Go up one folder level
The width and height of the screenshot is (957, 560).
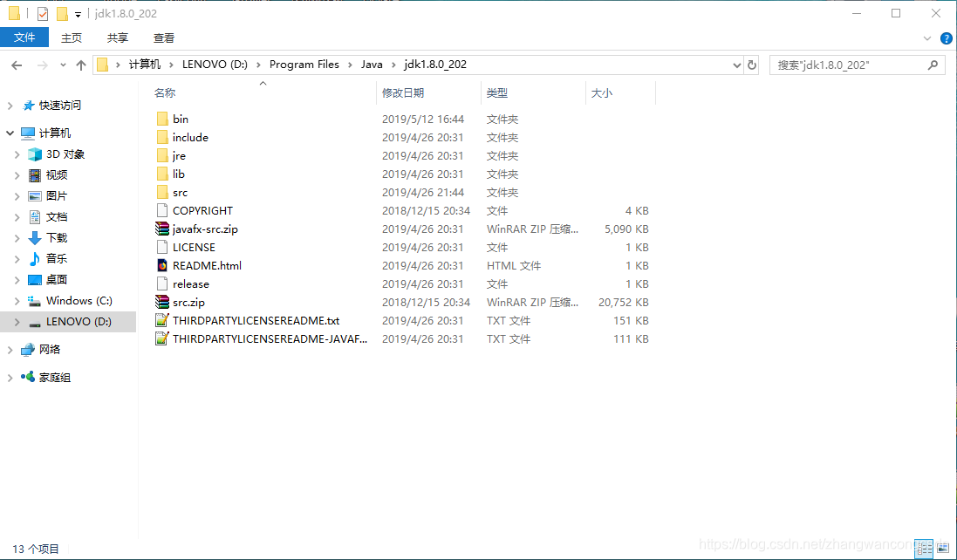[x=80, y=65]
